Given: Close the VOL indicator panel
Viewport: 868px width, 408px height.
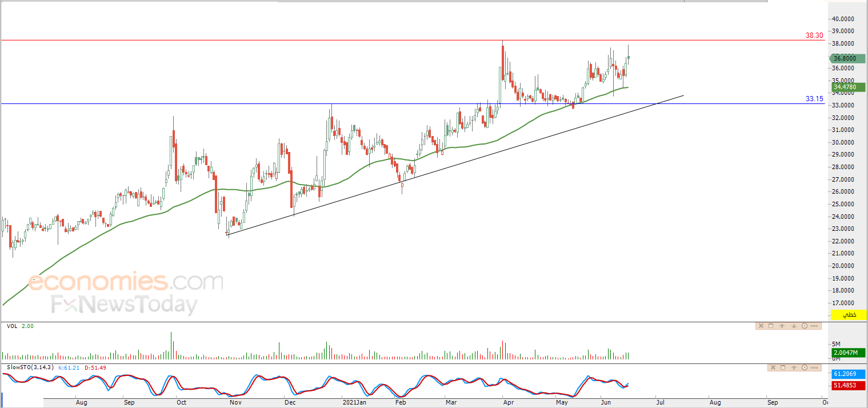Looking at the screenshot, I should click(761, 326).
